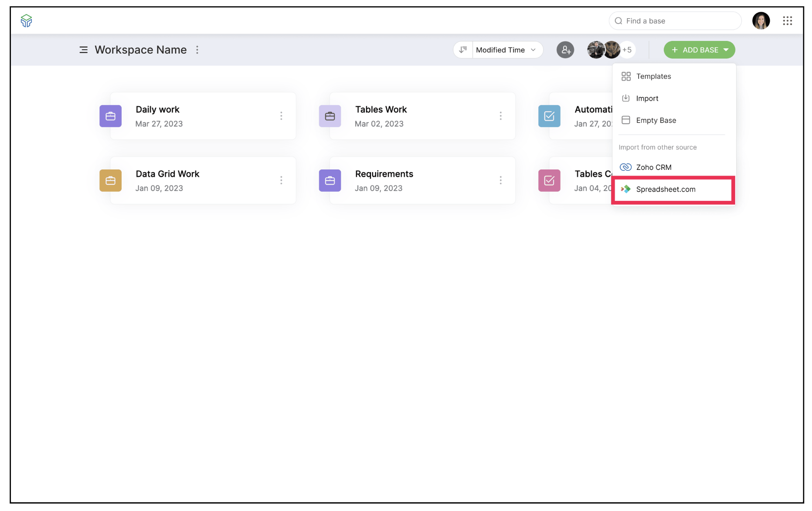
Task: Click the Mar 02, 2023 date
Action: point(379,124)
